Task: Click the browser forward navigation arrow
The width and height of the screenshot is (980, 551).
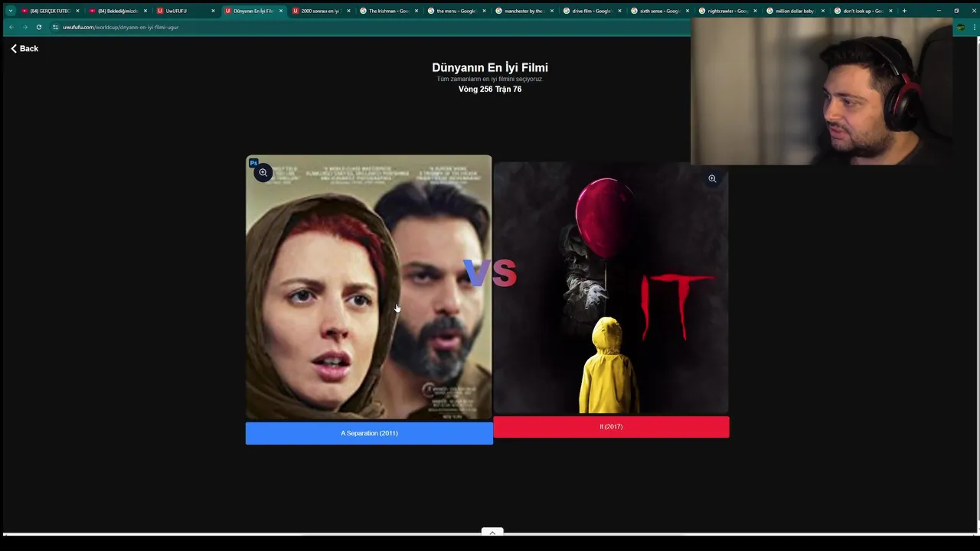Action: tap(24, 27)
